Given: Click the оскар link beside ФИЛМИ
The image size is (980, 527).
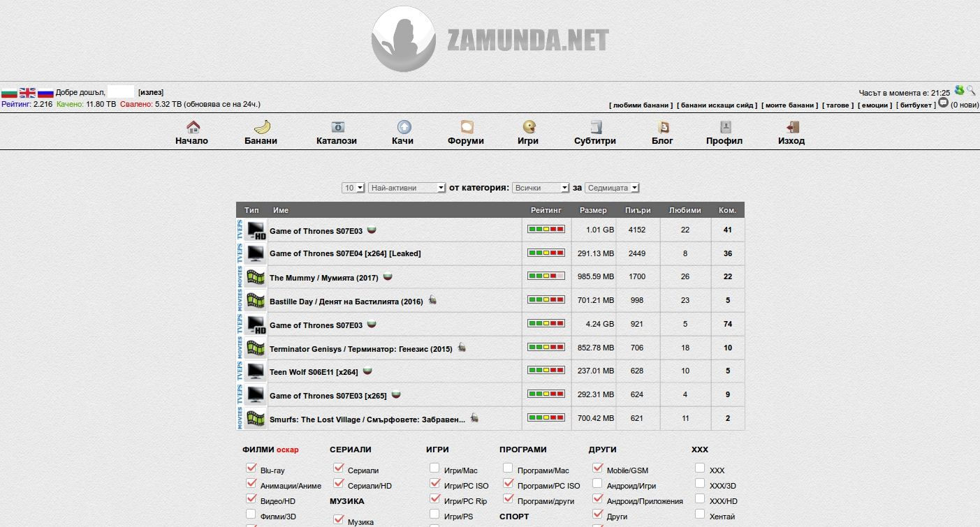Looking at the screenshot, I should (x=287, y=450).
